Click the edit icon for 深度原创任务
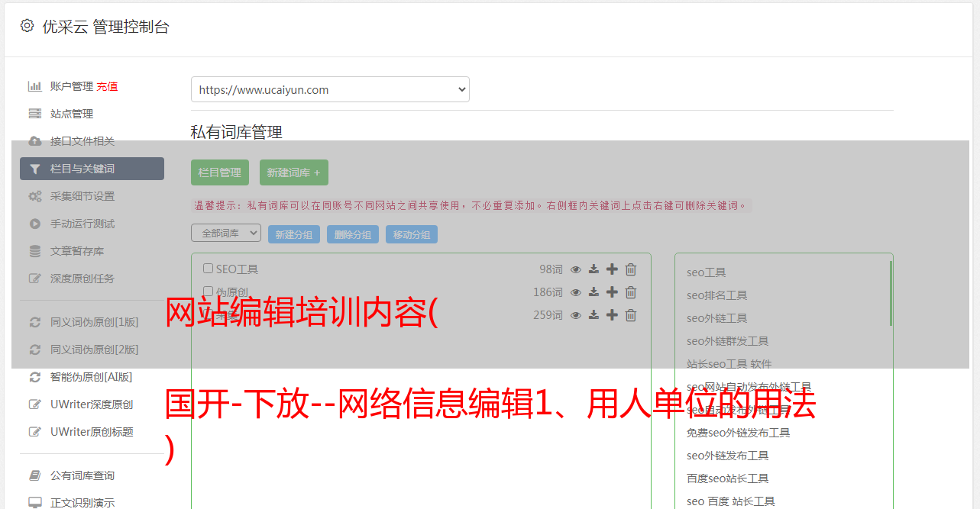 point(34,279)
